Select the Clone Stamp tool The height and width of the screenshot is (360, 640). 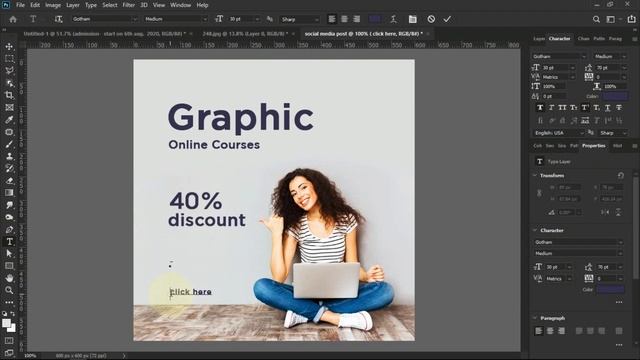(x=9, y=156)
